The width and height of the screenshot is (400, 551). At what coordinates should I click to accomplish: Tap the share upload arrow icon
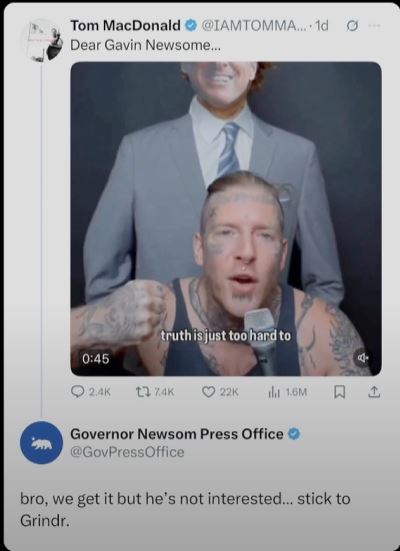(374, 392)
